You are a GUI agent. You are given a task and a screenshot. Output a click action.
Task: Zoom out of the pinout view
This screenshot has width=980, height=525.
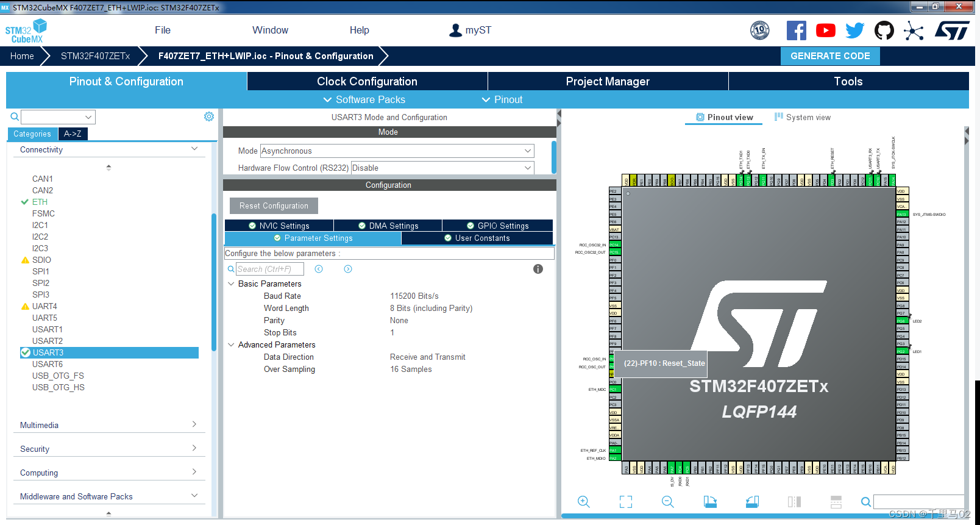pos(668,502)
